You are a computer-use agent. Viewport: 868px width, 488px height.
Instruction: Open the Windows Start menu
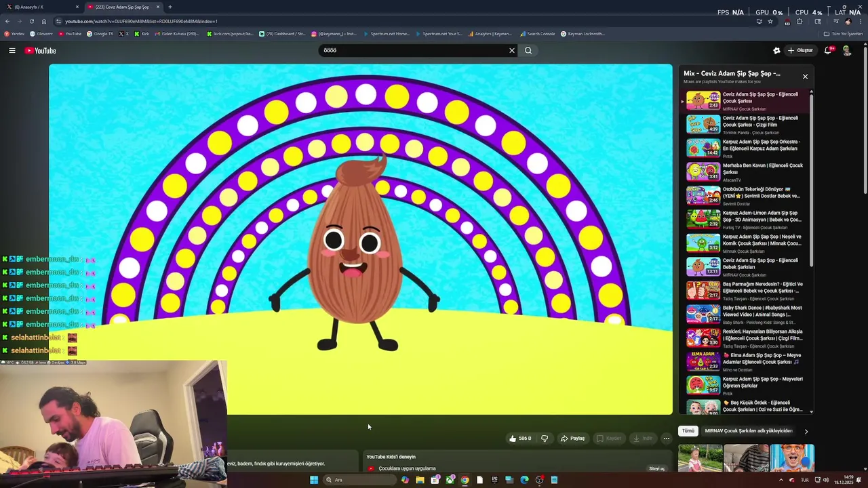pyautogui.click(x=314, y=480)
